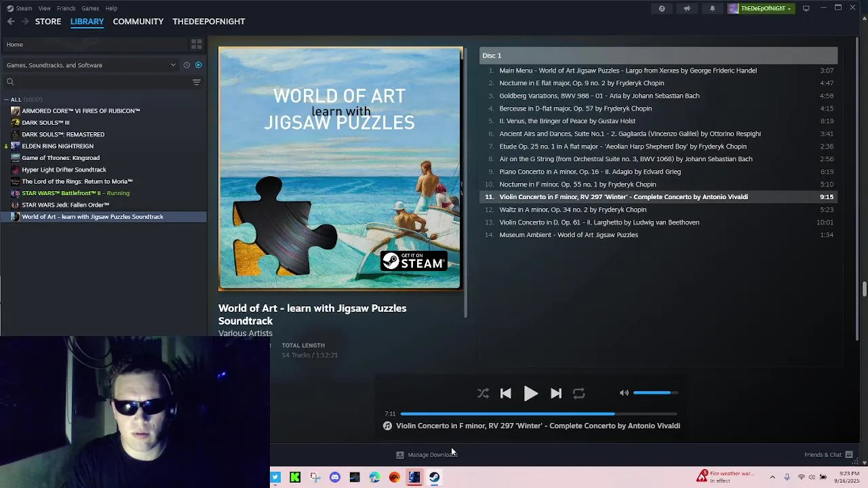Open the View menu
Screen dimensions: 868x488
tap(44, 8)
